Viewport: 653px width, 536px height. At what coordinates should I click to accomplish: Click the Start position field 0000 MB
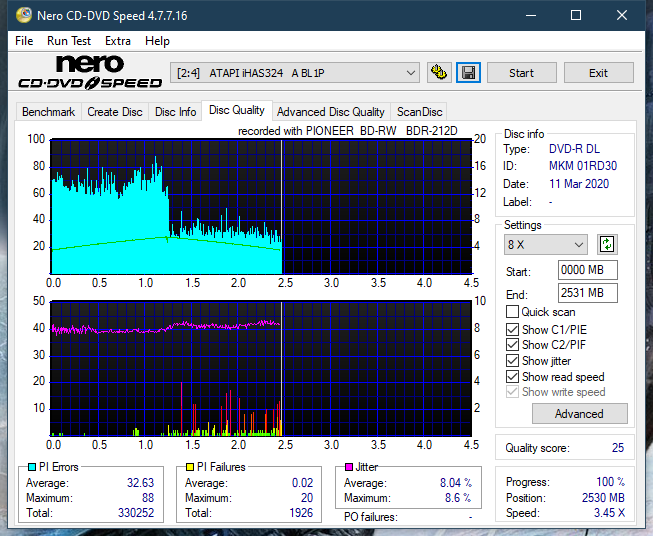[x=588, y=270]
